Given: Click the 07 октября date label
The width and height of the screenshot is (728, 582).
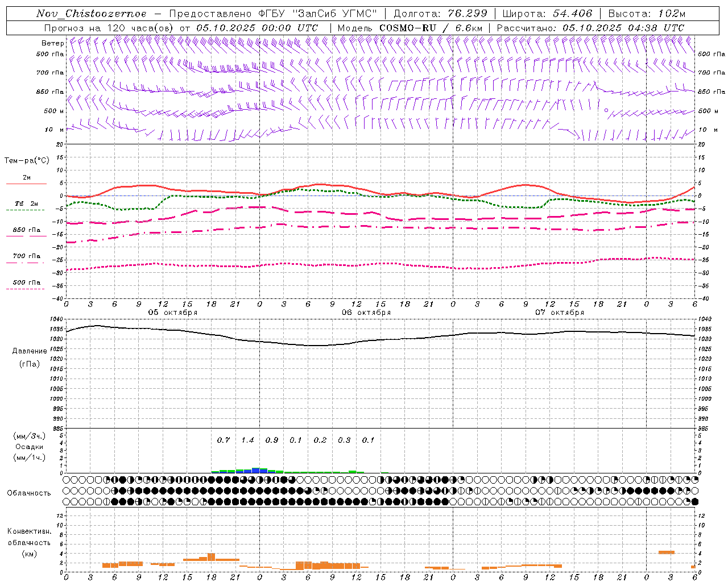Looking at the screenshot, I should (560, 313).
